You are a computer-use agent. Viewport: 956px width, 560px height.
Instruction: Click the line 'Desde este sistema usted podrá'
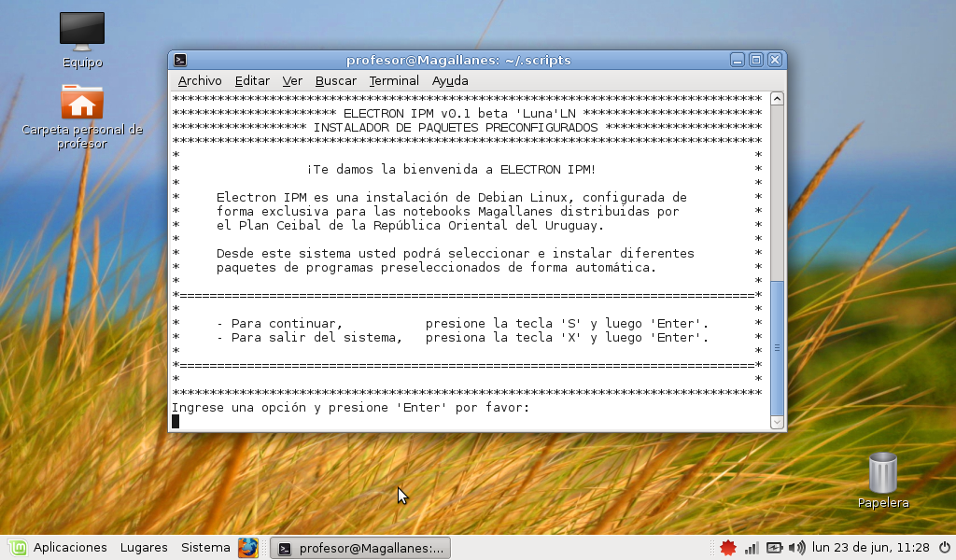coord(456,254)
